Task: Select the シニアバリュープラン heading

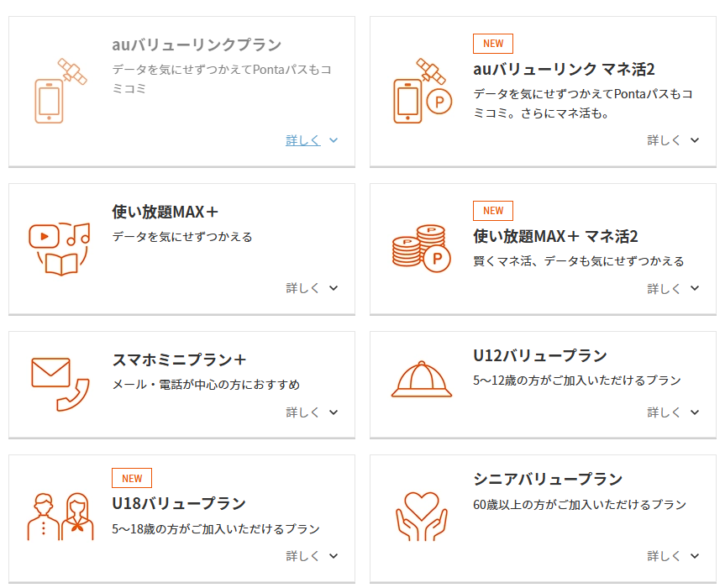Action: [548, 479]
